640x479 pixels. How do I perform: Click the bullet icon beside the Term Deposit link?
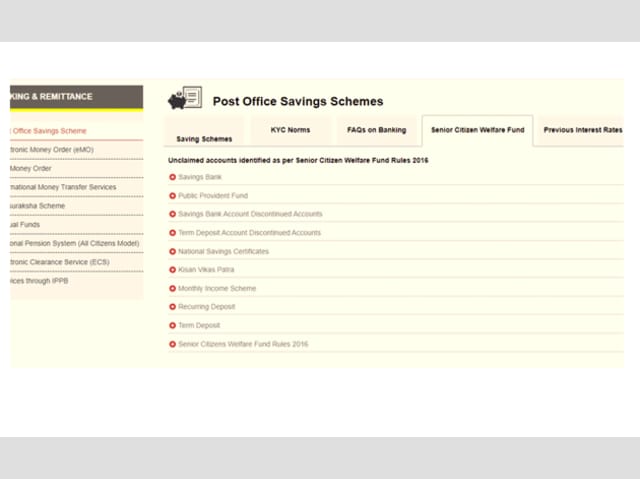(x=172, y=326)
